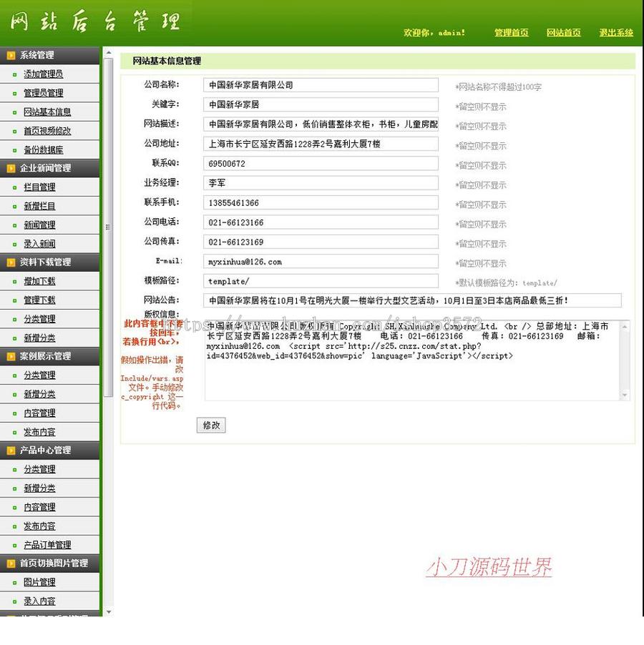Open 增加下载 sidebar link
644x645 pixels.
click(x=39, y=281)
